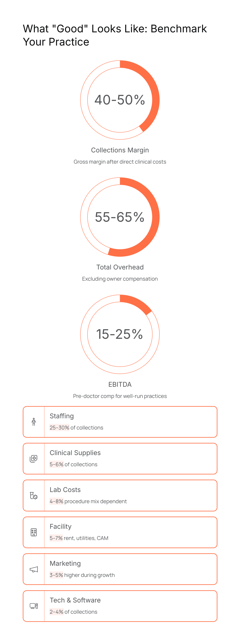Screen dimensions: 240x644
Task: Click the Lab Costs flask-and-gear icon
Action: point(33,496)
